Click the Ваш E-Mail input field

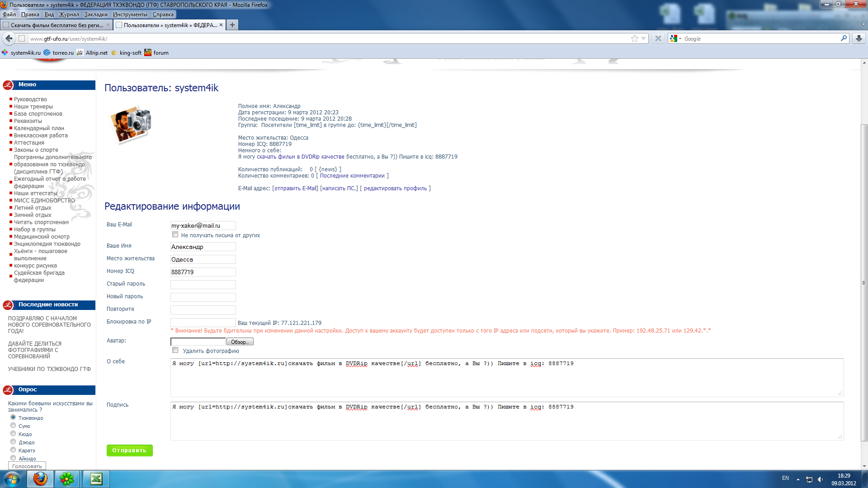(x=203, y=225)
